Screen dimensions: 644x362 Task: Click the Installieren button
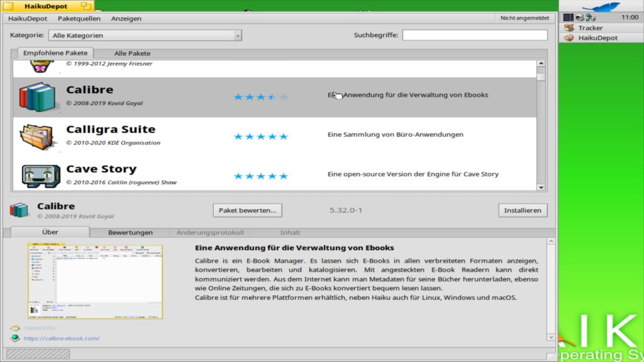523,210
